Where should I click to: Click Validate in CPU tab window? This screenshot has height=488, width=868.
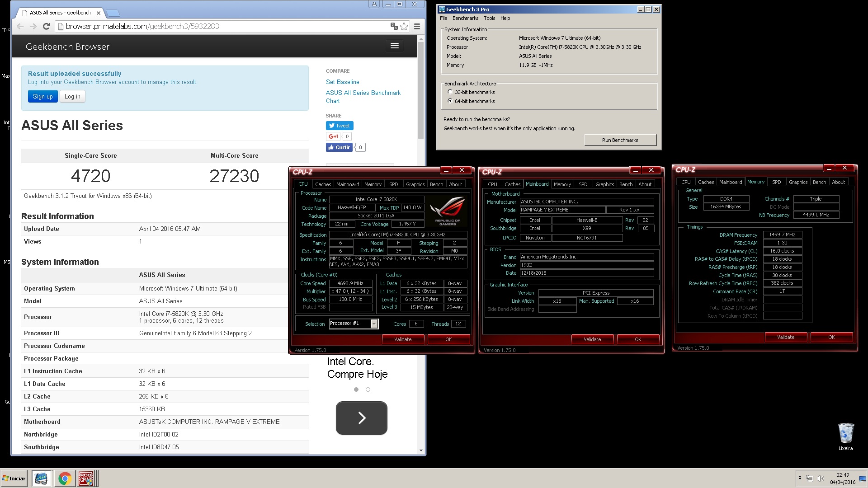403,339
